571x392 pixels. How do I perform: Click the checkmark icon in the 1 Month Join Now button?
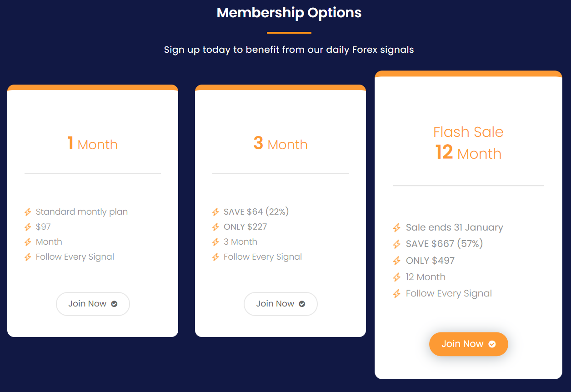click(x=114, y=304)
